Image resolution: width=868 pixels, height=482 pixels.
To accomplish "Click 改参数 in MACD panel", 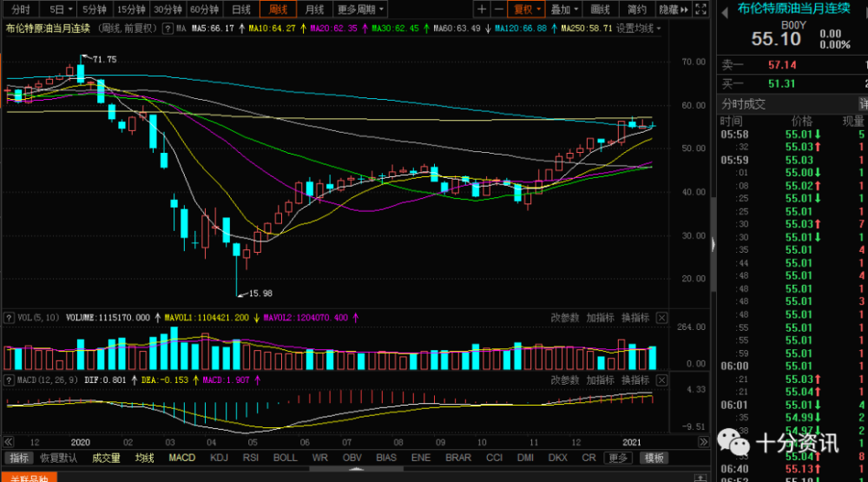I will pyautogui.click(x=565, y=380).
